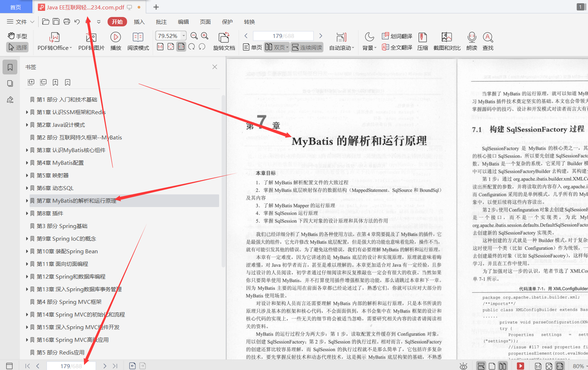Toggle 双页 double page view

pyautogui.click(x=276, y=47)
